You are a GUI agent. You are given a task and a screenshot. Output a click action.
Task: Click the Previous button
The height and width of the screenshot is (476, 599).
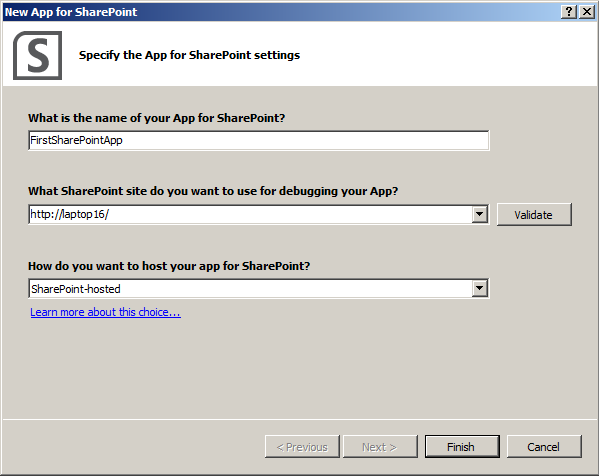point(302,447)
